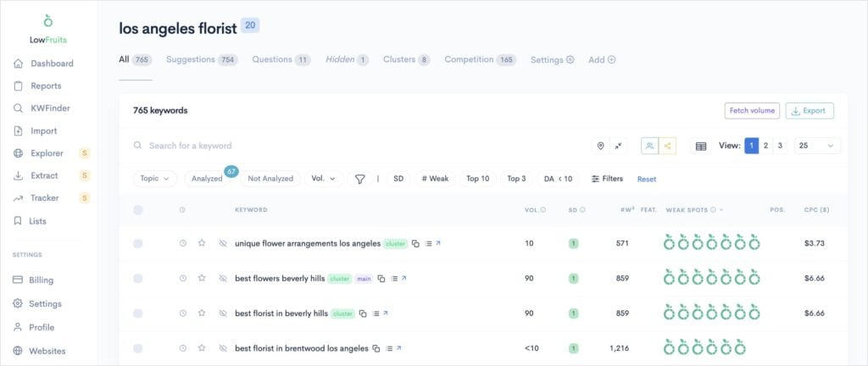The image size is (868, 366).
Task: Click the Fetch volume button
Action: point(751,111)
